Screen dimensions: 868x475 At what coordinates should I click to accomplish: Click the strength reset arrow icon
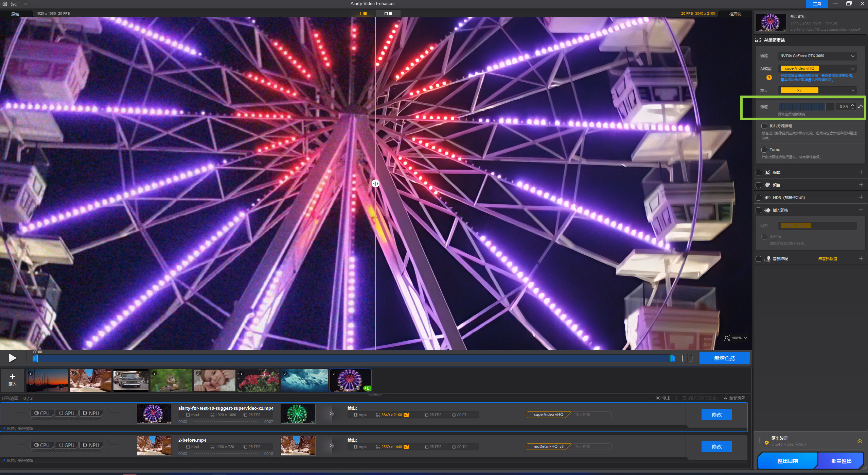[861, 107]
